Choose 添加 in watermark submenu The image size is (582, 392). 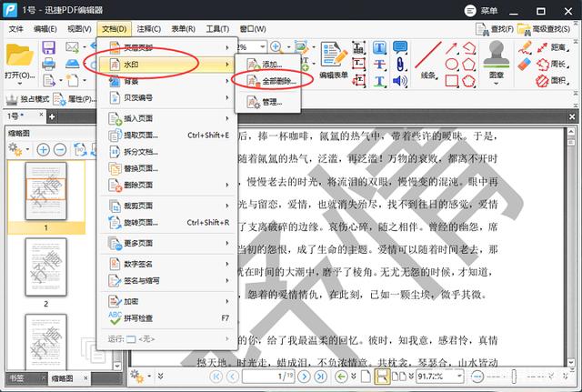tap(268, 65)
